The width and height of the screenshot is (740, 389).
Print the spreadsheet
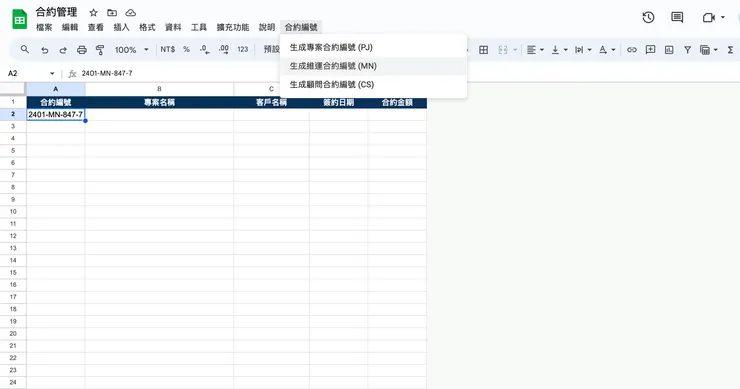tap(82, 50)
